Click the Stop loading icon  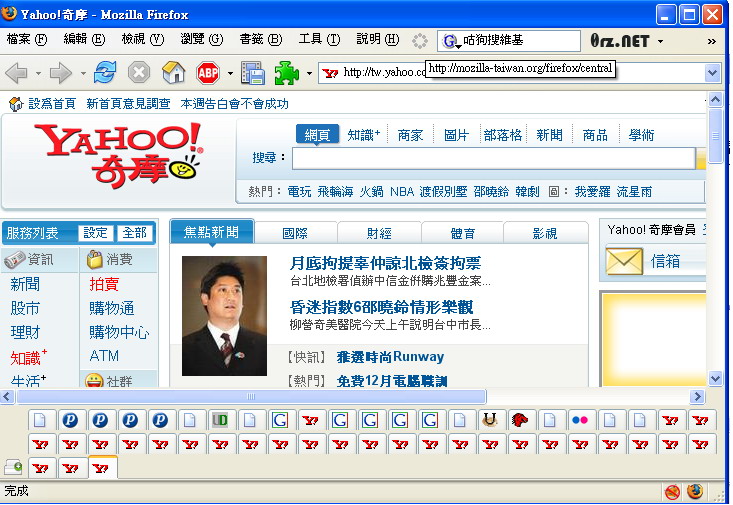click(138, 72)
